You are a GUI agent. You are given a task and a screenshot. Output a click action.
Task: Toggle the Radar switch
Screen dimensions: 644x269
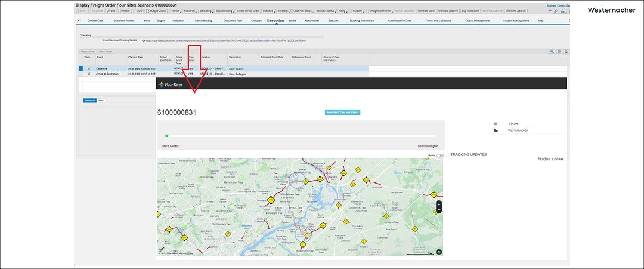point(440,156)
